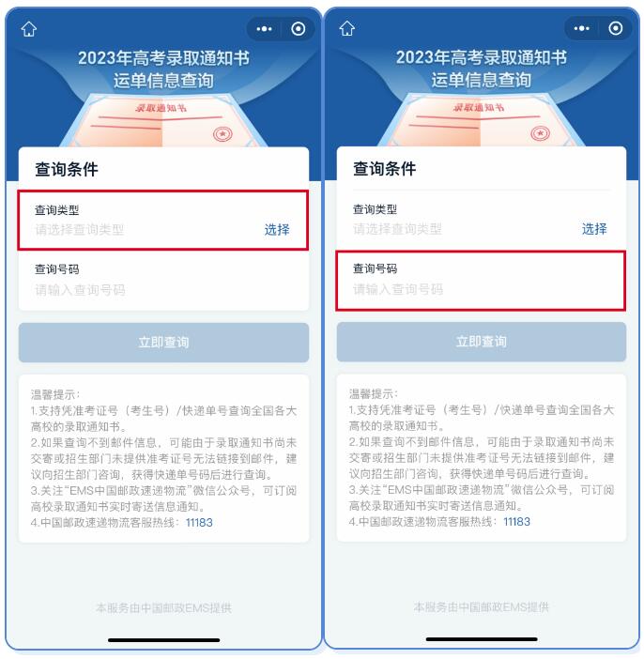Close mini program via left circle icon
This screenshot has width=644, height=659.
click(299, 29)
